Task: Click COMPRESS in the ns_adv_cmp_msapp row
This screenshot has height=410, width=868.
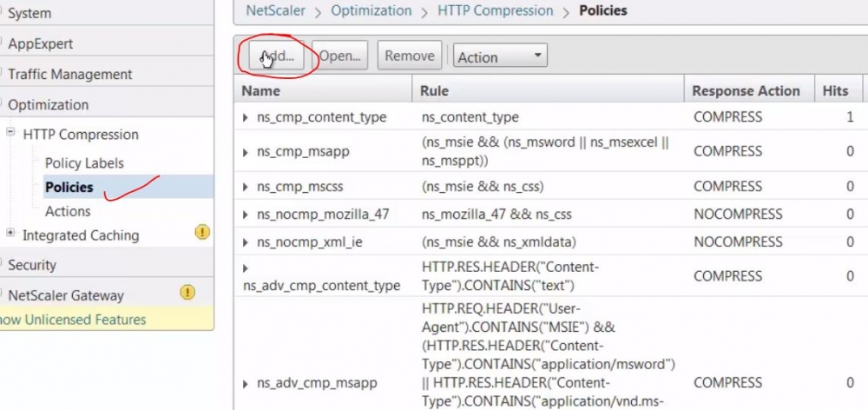Action: tap(727, 383)
